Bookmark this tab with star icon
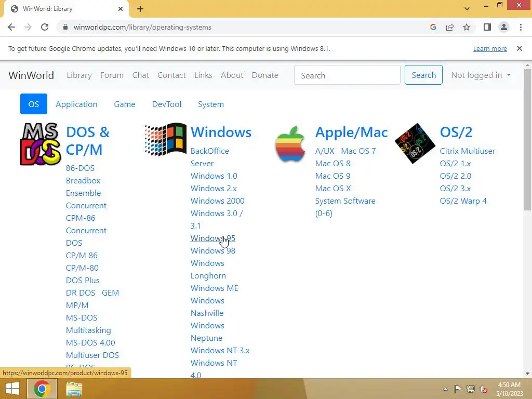 pyautogui.click(x=467, y=27)
